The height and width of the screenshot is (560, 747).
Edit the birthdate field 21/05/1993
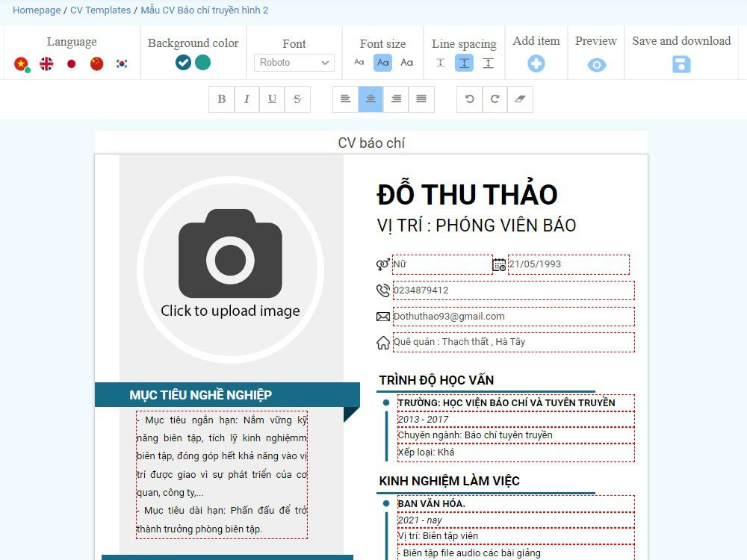pyautogui.click(x=568, y=265)
